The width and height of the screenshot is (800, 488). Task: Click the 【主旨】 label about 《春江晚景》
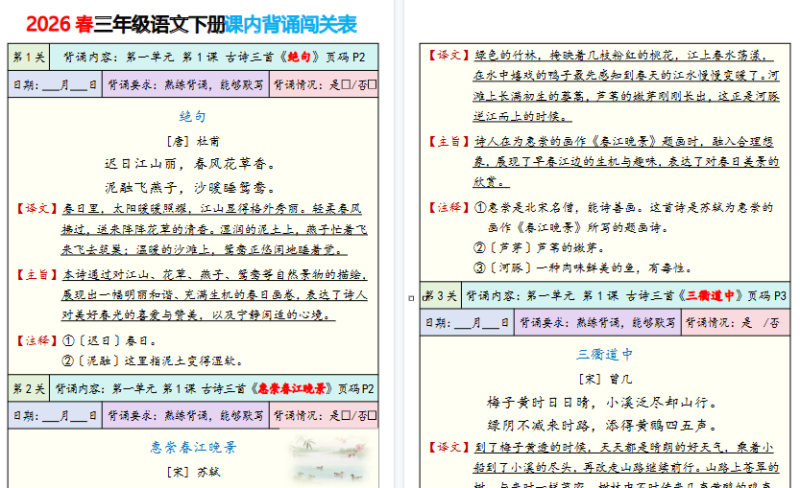pyautogui.click(x=448, y=141)
